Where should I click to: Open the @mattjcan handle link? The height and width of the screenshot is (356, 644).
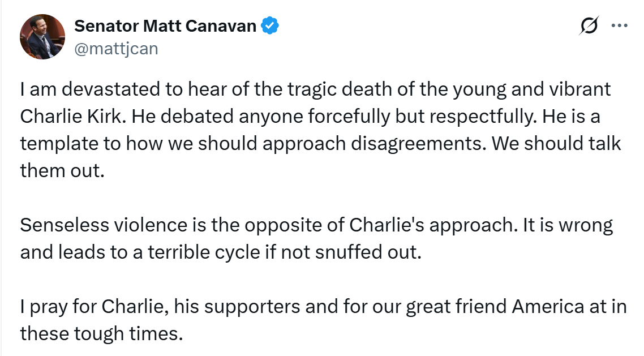click(116, 49)
